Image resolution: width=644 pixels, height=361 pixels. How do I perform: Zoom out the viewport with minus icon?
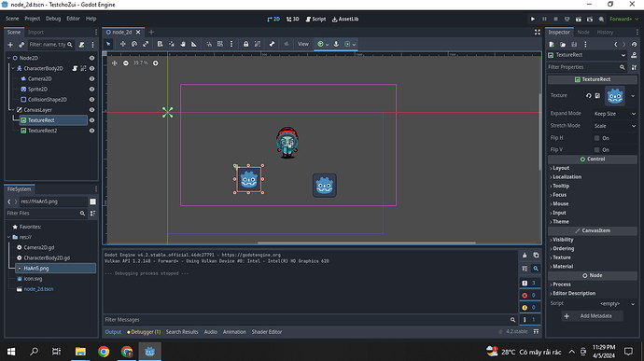pyautogui.click(x=126, y=62)
